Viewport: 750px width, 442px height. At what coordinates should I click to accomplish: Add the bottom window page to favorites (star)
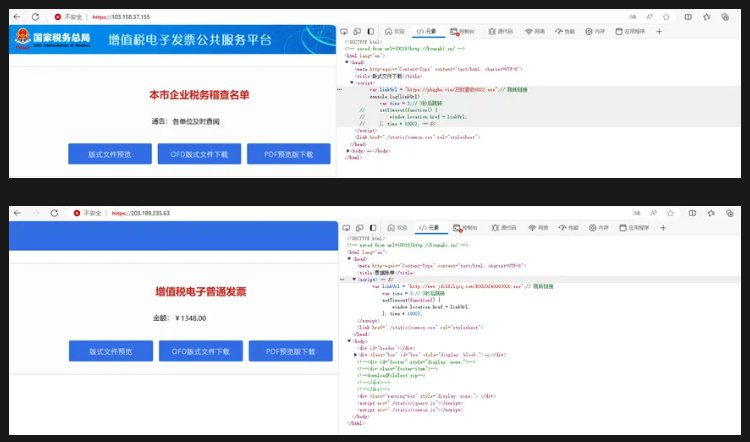pos(670,213)
